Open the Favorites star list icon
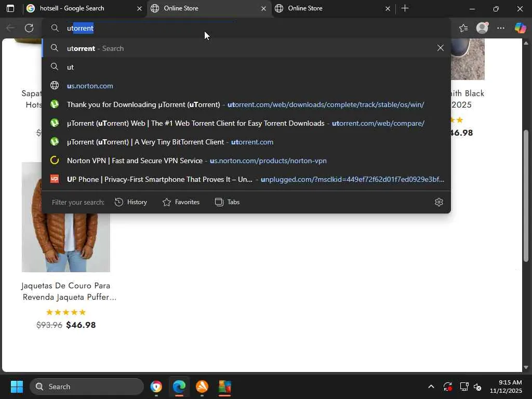Screen dimensions: 532x399 click(463, 28)
